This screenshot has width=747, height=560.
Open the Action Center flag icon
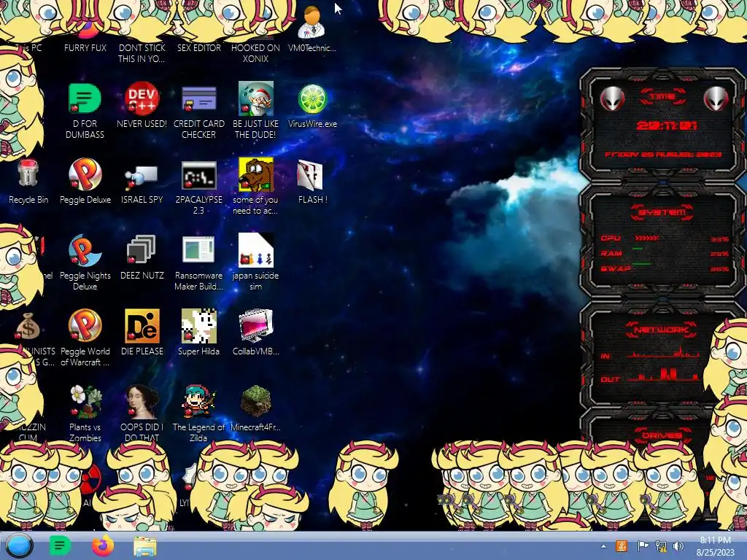tap(642, 545)
